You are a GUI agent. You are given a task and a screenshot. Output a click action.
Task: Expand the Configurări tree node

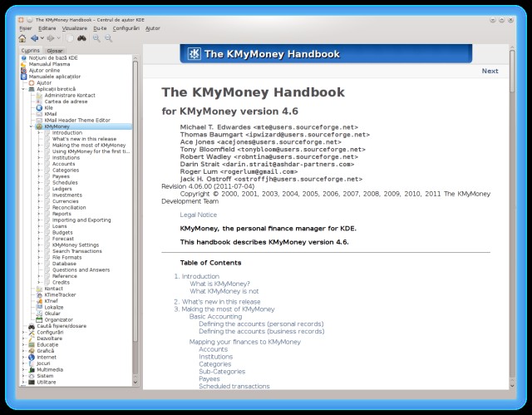(x=23, y=333)
